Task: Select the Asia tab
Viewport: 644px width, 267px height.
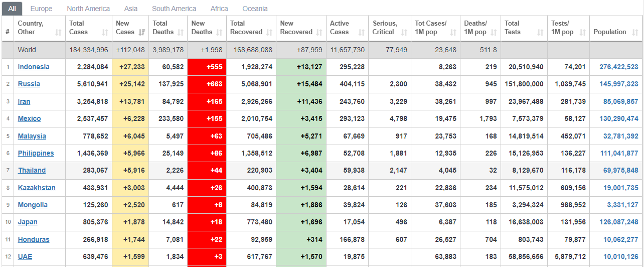Action: pyautogui.click(x=131, y=9)
